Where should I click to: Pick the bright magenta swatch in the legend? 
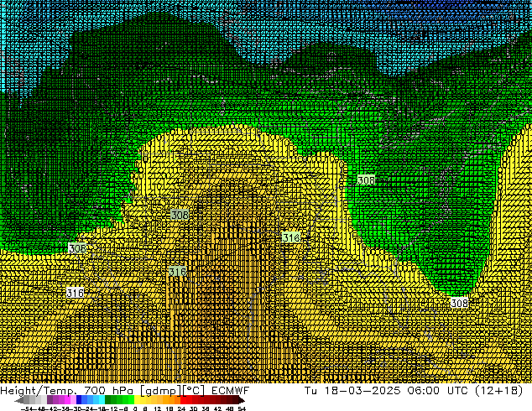pyautogui.click(x=67, y=400)
